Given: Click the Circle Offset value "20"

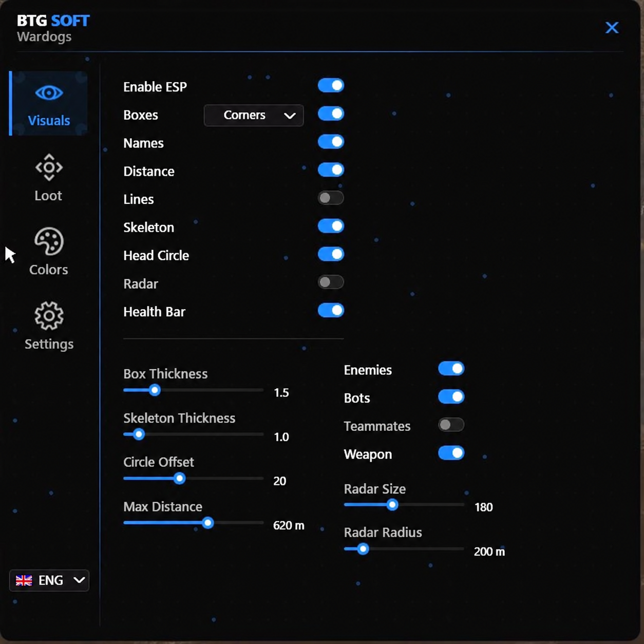Looking at the screenshot, I should [280, 481].
